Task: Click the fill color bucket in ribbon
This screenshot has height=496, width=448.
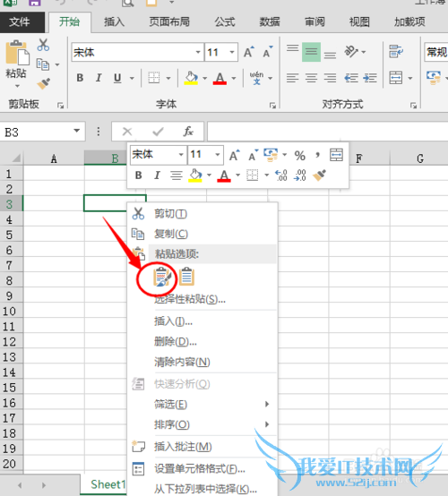Action: pyautogui.click(x=191, y=78)
